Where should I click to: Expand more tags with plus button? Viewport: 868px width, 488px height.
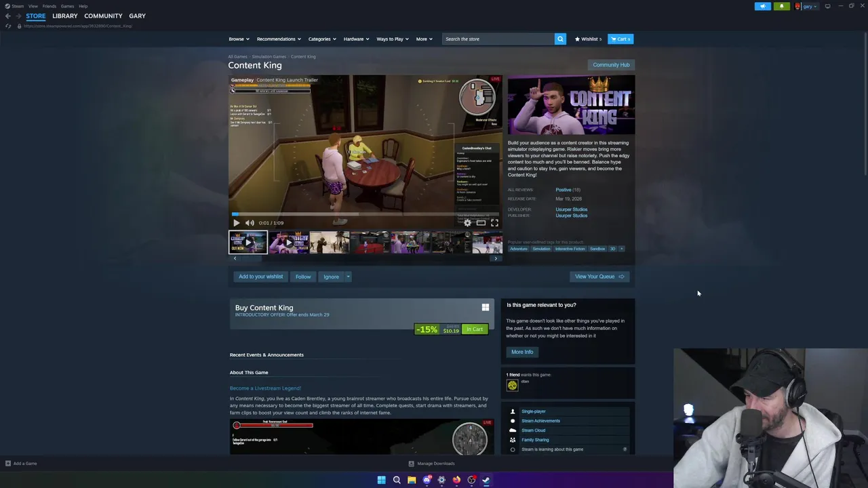point(621,249)
